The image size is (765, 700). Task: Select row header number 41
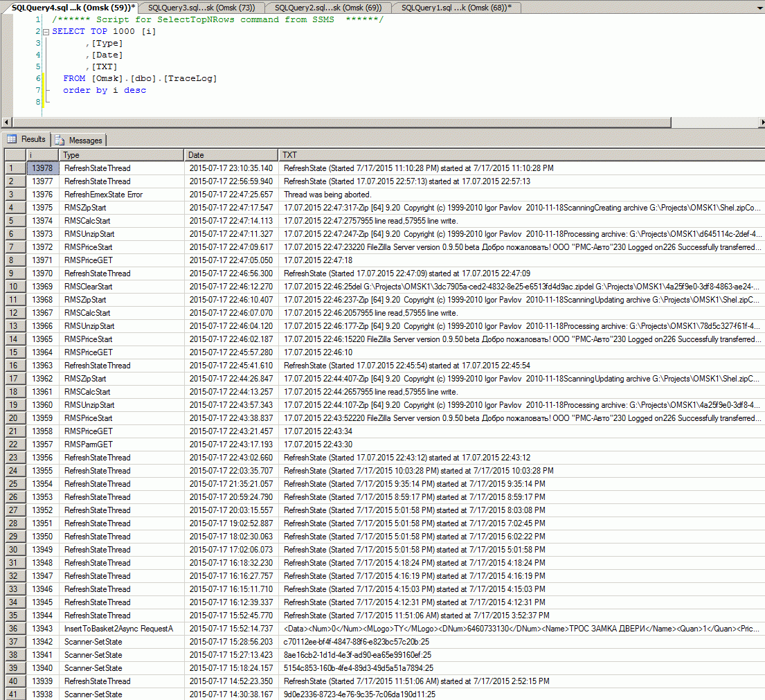15,694
